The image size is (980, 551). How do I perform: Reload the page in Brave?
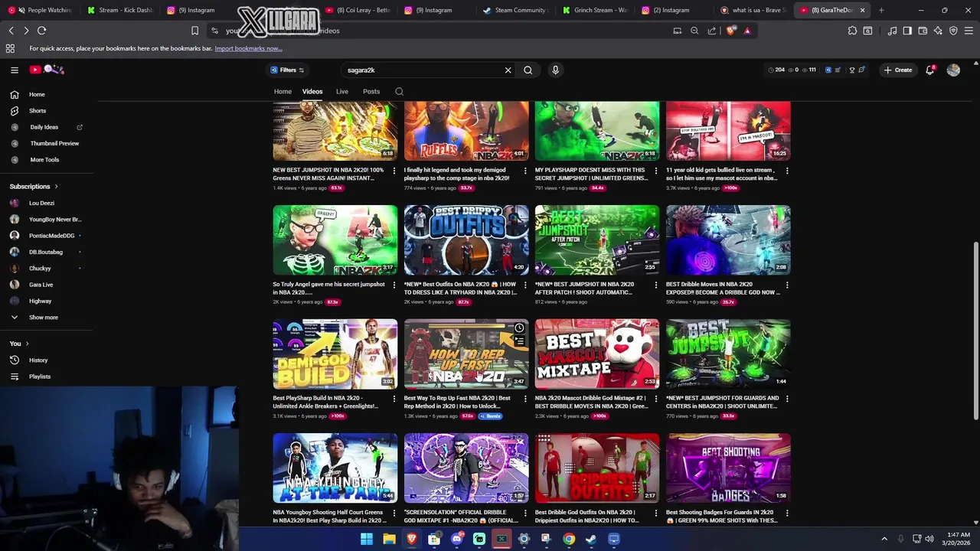click(x=41, y=31)
